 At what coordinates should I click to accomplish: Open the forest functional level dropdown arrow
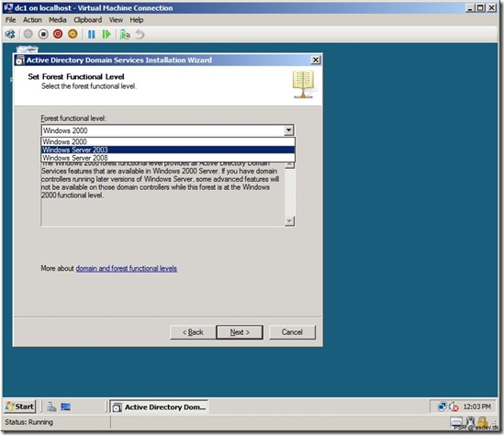288,130
